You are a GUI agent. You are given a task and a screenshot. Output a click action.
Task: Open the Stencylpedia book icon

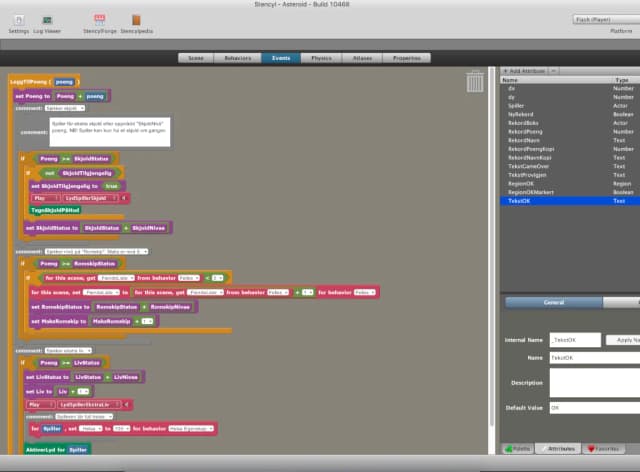pyautogui.click(x=136, y=20)
